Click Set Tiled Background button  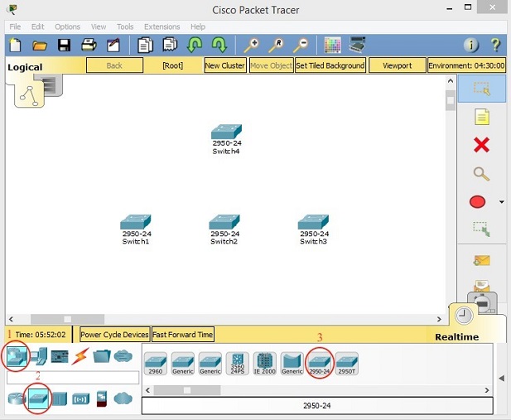pyautogui.click(x=330, y=65)
